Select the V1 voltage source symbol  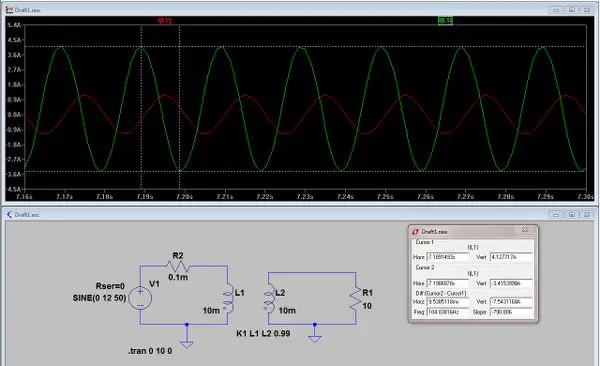point(140,298)
